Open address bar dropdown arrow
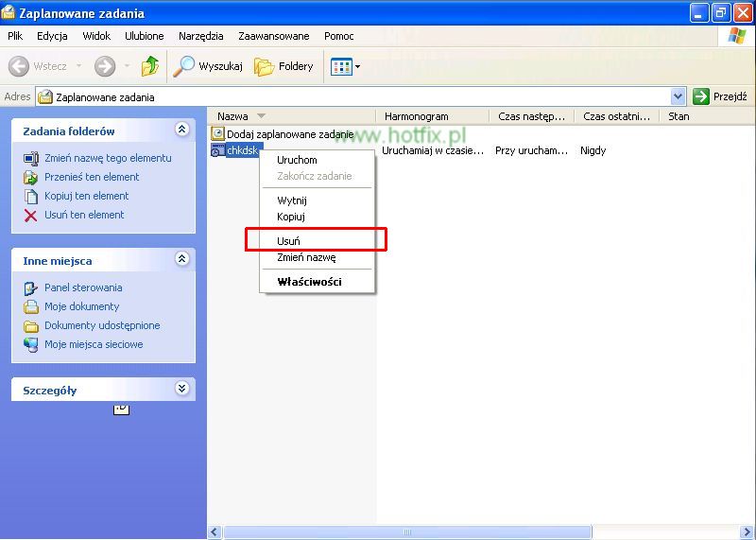This screenshot has width=756, height=540. click(678, 96)
